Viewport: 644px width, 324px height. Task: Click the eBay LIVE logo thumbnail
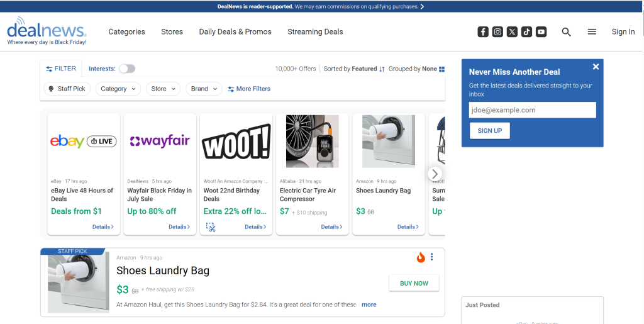pyautogui.click(x=84, y=142)
